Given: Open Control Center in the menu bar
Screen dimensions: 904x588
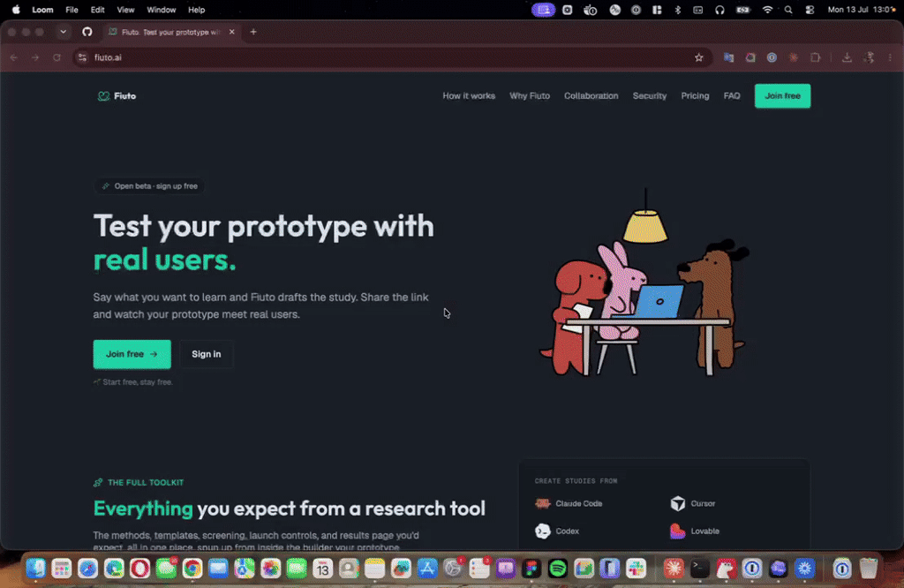Looking at the screenshot, I should (x=810, y=10).
